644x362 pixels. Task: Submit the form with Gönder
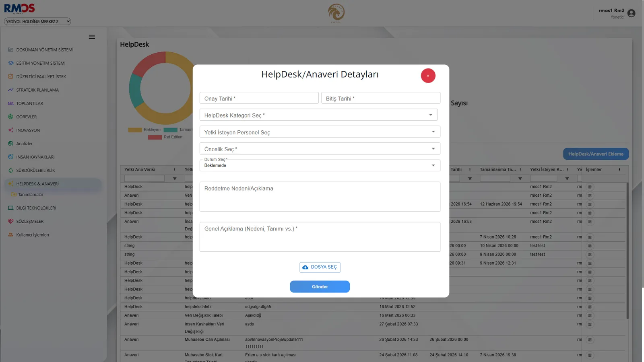point(320,286)
